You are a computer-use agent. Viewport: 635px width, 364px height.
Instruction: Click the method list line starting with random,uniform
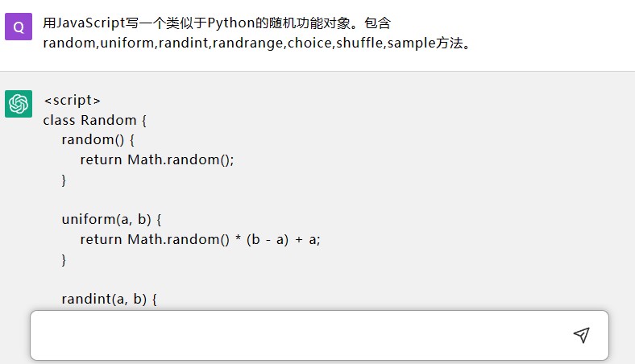258,43
